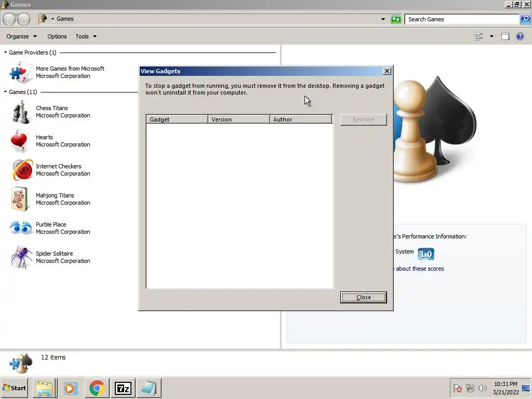The width and height of the screenshot is (532, 399).
Task: Click the Back navigation arrow
Action: click(x=10, y=19)
